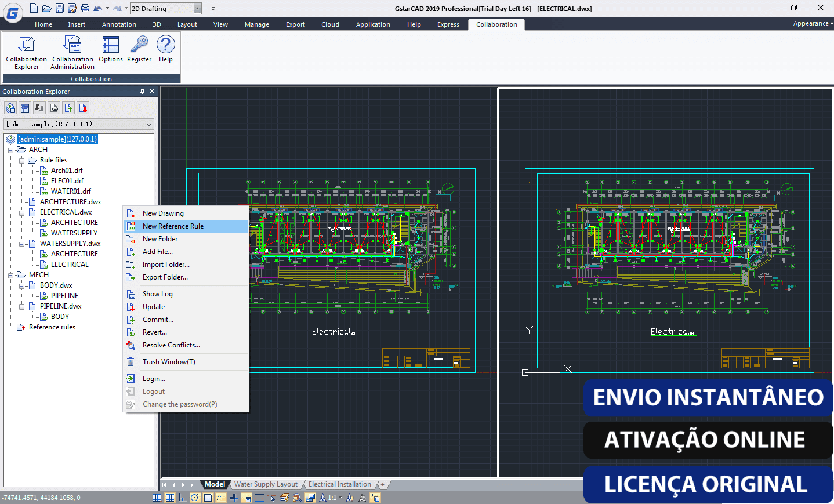834x504 pixels.
Task: Select WATER01.drf in the tree
Action: click(x=71, y=191)
